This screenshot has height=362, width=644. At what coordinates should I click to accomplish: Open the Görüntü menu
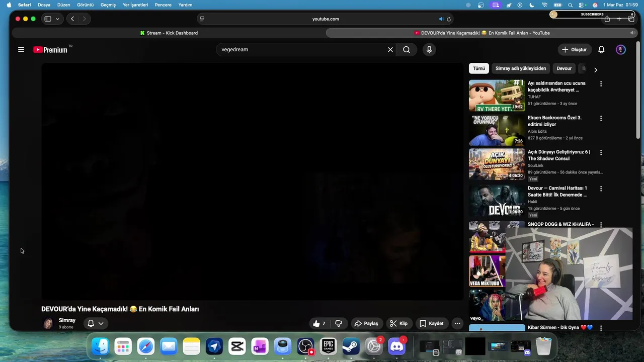(85, 5)
